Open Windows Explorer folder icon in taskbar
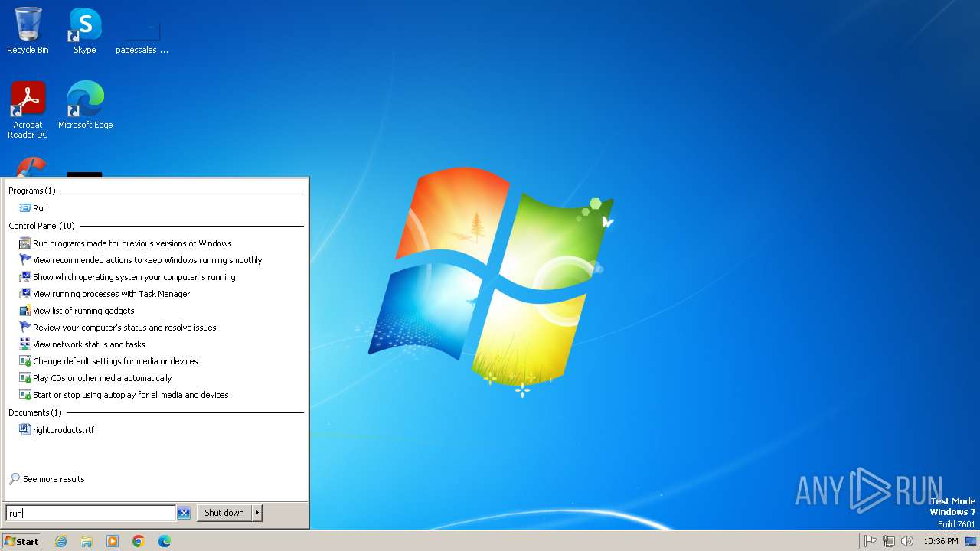 (x=87, y=541)
